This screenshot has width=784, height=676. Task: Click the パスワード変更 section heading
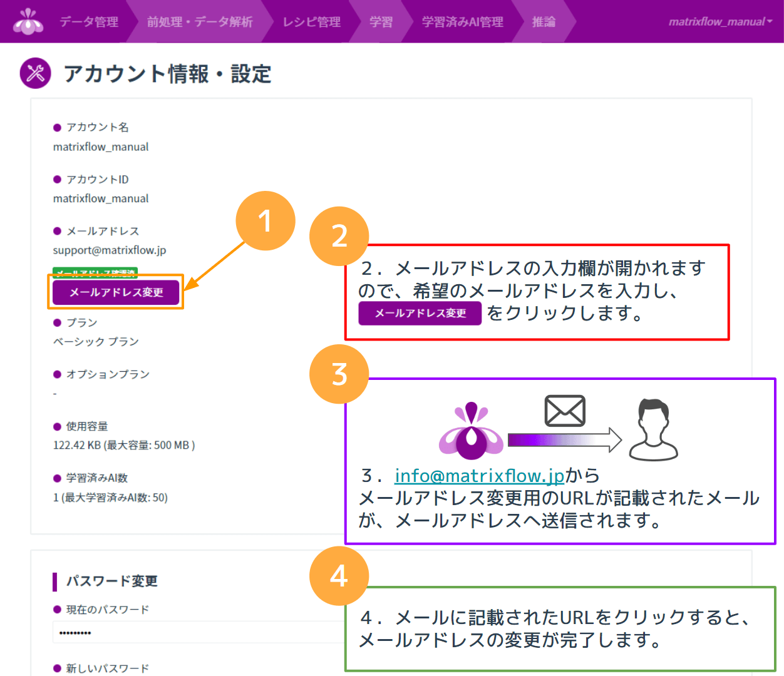point(112,581)
